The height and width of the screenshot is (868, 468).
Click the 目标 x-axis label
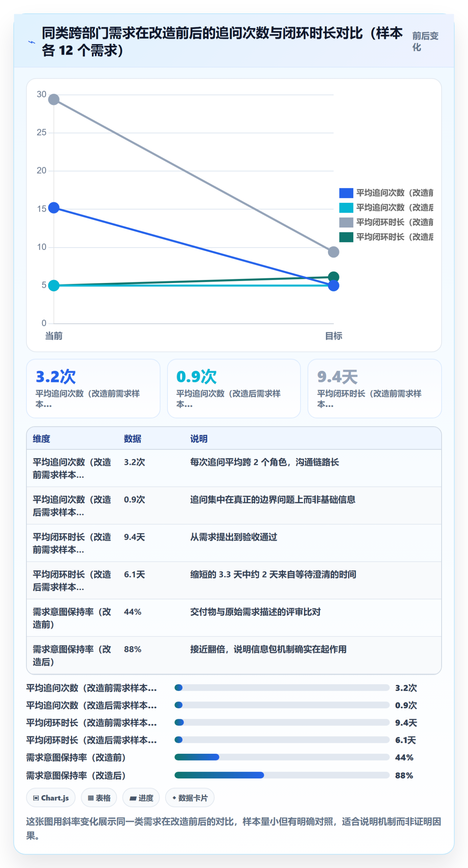333,336
